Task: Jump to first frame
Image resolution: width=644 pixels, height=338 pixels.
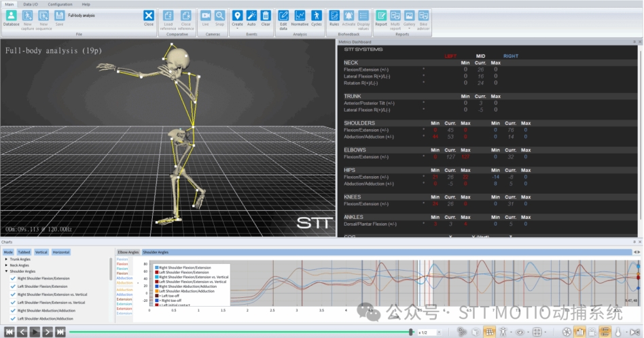Action: (10, 332)
